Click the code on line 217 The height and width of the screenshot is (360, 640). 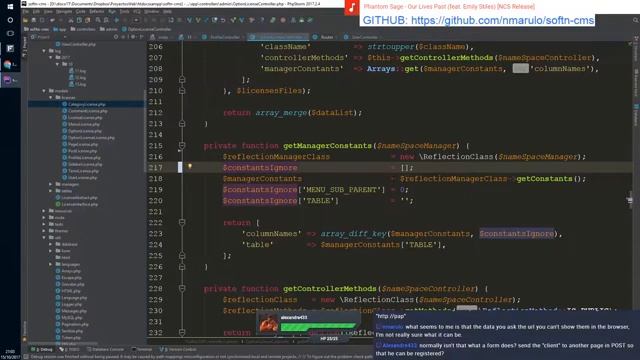(x=318, y=167)
